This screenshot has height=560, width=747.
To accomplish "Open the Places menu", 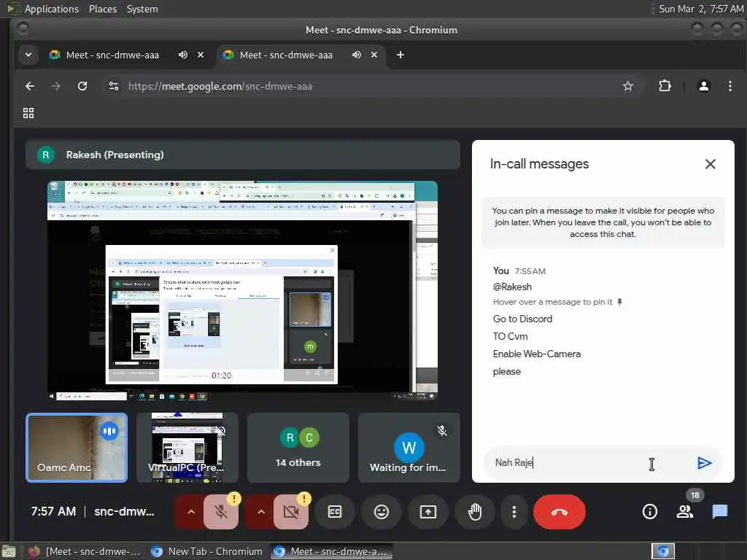I will 102,9.
